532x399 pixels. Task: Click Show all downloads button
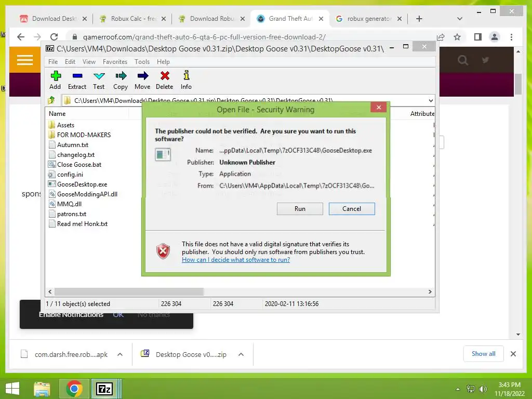point(484,354)
